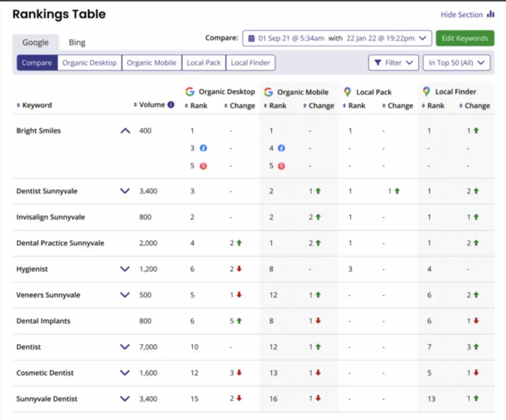Click the compare date range field
The image size is (506, 420).
pyautogui.click(x=335, y=38)
